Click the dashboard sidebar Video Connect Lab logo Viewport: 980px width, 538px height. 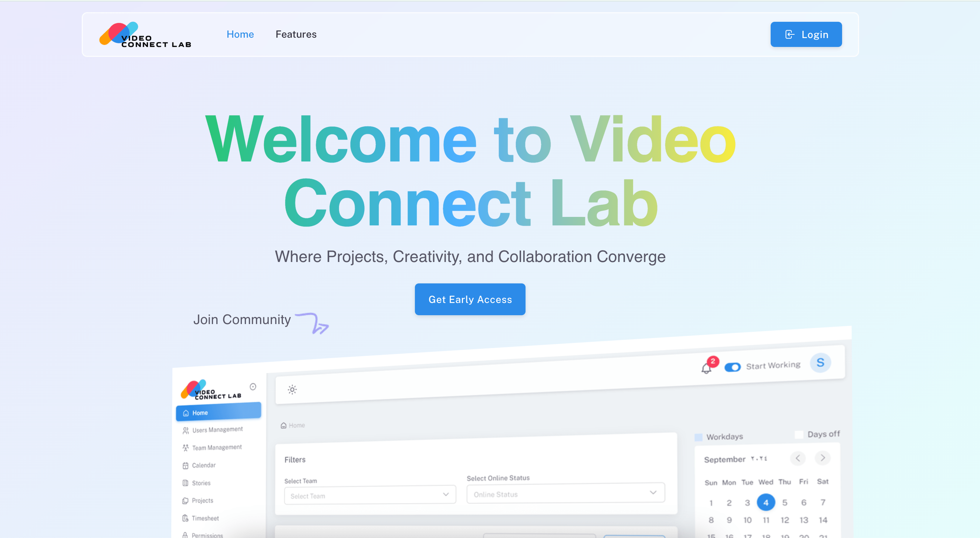tap(211, 390)
